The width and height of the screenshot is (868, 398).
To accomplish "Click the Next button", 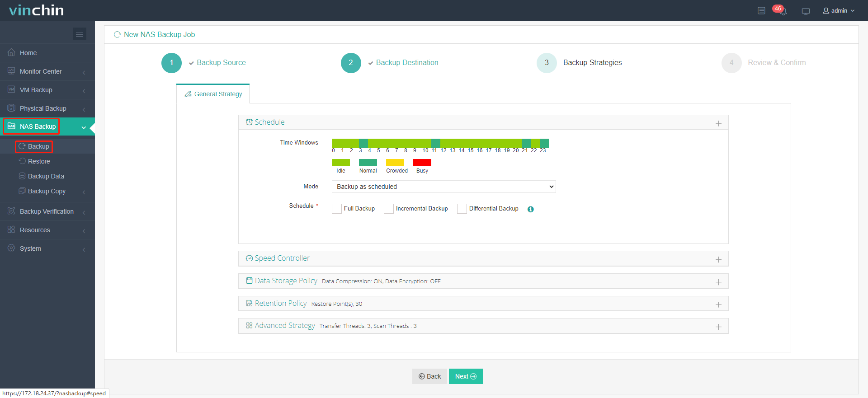I will pyautogui.click(x=466, y=376).
